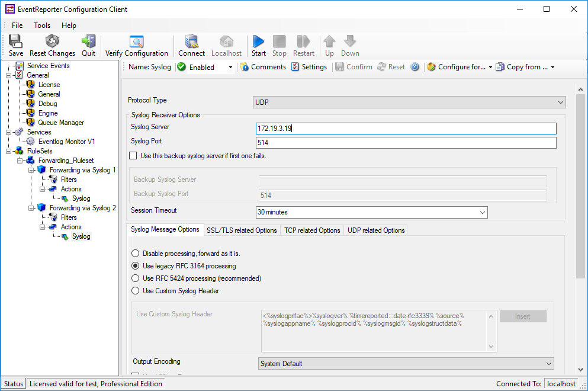Click the 'localhost' connection field
The width and height of the screenshot is (588, 391).
(x=561, y=384)
